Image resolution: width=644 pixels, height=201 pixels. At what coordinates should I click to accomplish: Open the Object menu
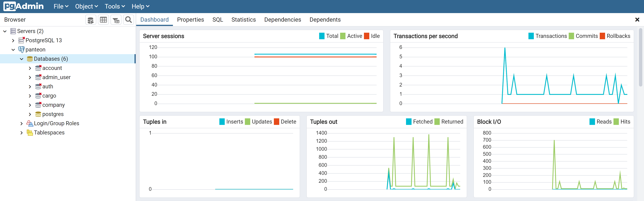coord(86,7)
